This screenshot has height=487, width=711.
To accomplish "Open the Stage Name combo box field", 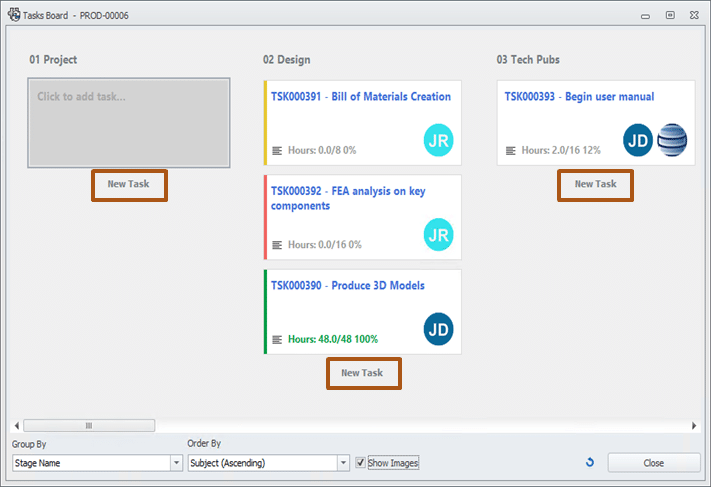I will (x=91, y=463).
